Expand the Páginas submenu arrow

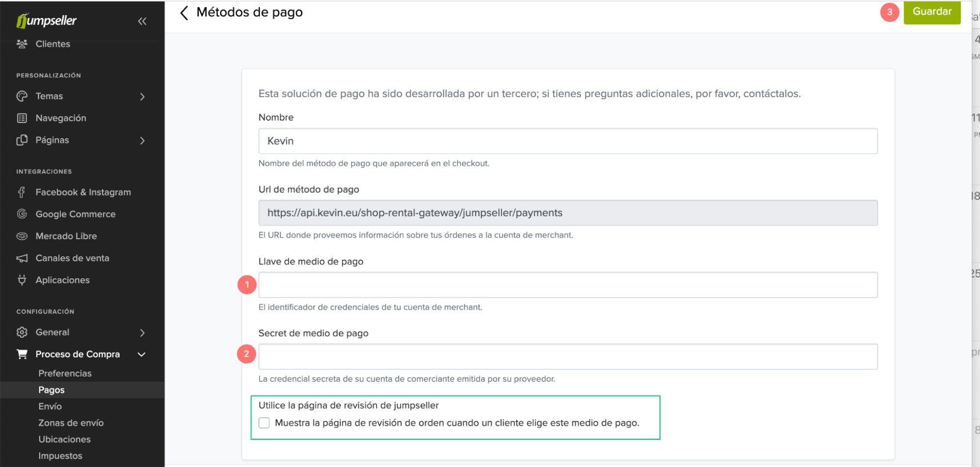point(142,141)
